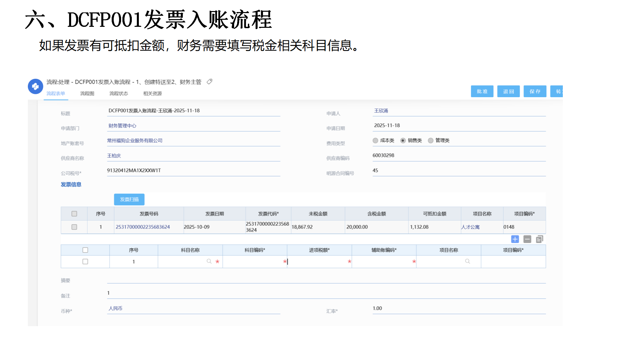Click search icon in lower 项目名称 cell
Image resolution: width=644 pixels, height=362 pixels.
click(468, 261)
